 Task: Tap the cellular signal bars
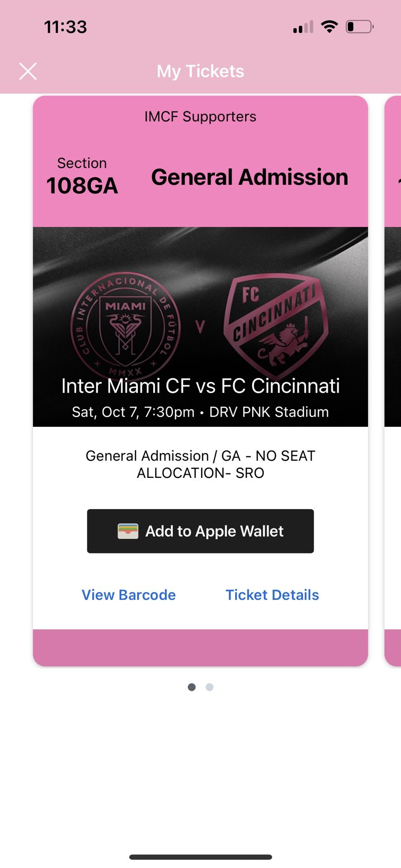[303, 28]
